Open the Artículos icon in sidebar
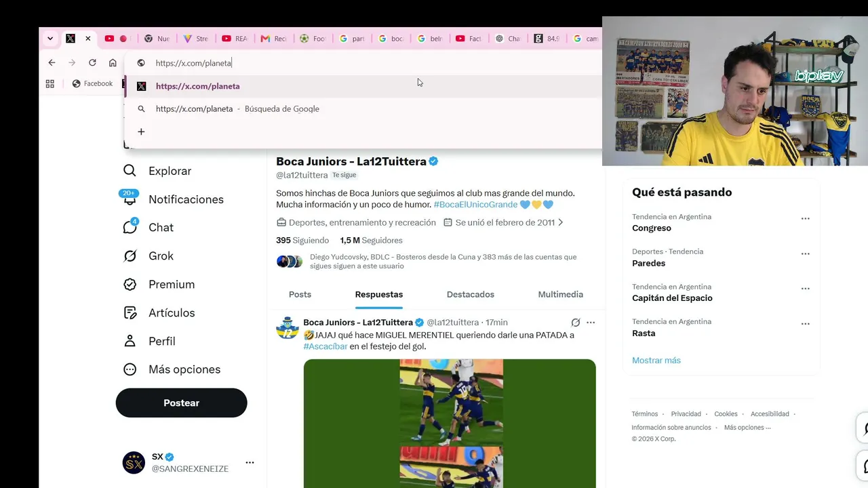 point(130,313)
